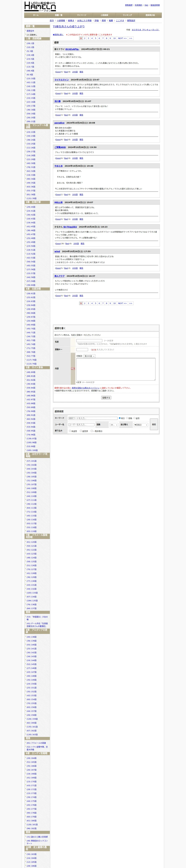
Task: Go to 目次 in the sub-navigation
Action: coord(52,21)
